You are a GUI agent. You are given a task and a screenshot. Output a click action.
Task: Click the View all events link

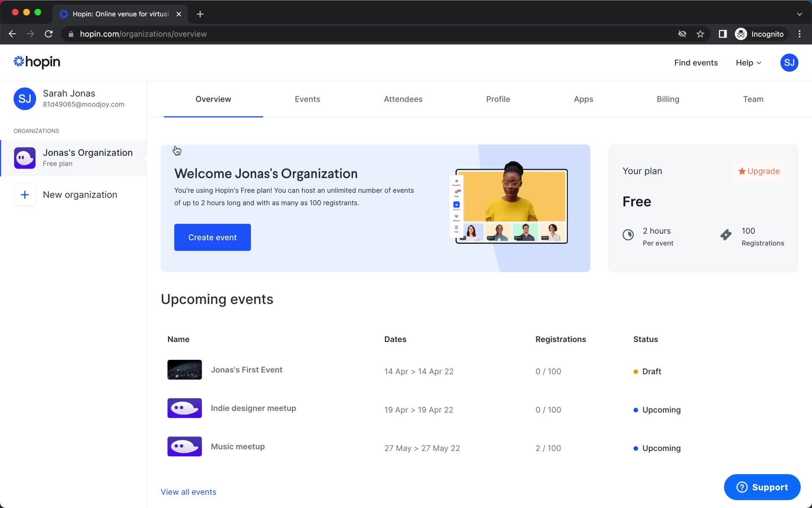click(188, 491)
